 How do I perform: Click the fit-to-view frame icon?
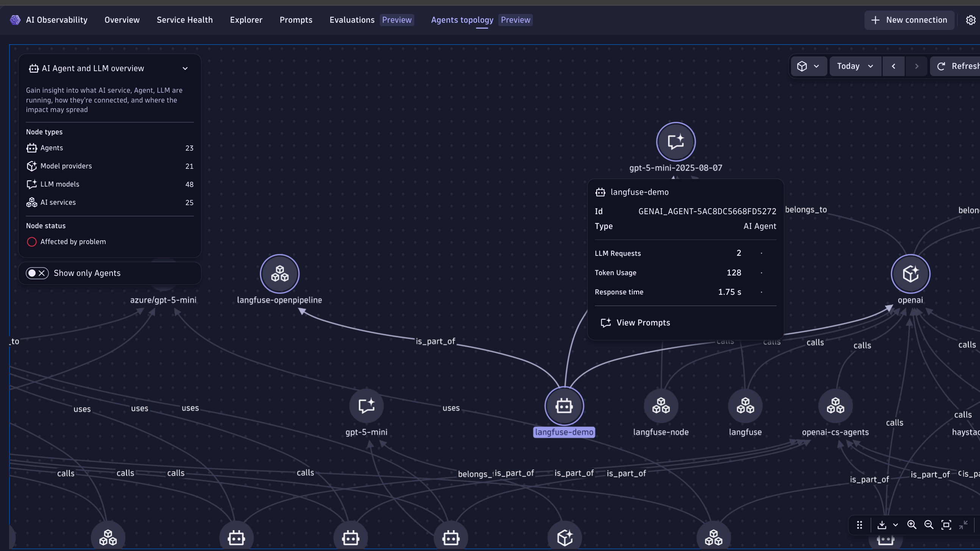point(946,525)
